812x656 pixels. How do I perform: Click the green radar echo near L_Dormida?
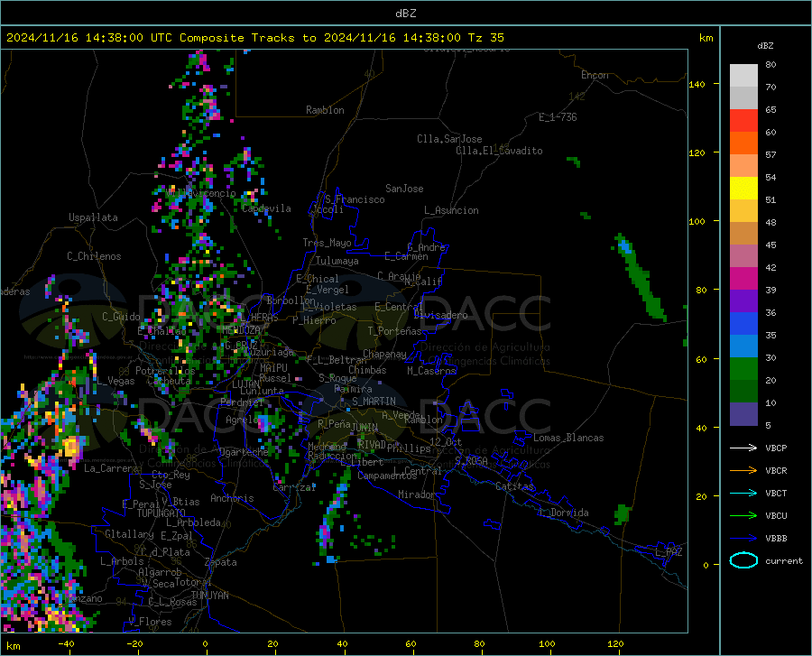622,513
